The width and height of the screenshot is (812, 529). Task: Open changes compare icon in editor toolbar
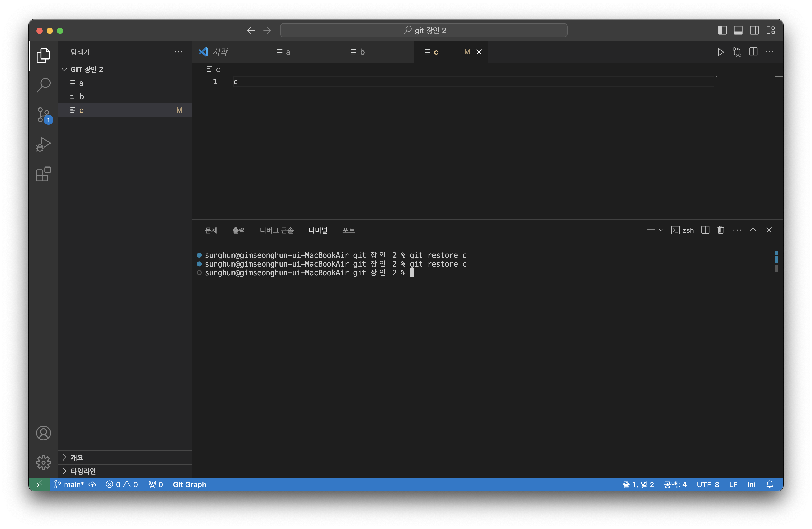(737, 52)
